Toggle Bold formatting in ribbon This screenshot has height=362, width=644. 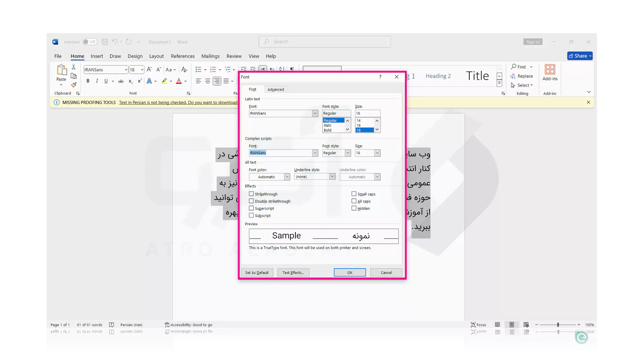(x=88, y=81)
